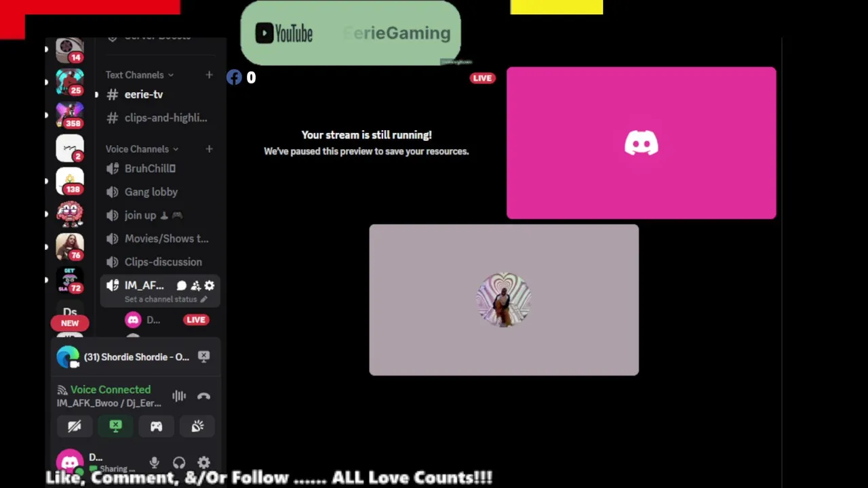Image resolution: width=868 pixels, height=488 pixels.
Task: Click the '(31) Shordie Shordie' stream title
Action: 136,357
